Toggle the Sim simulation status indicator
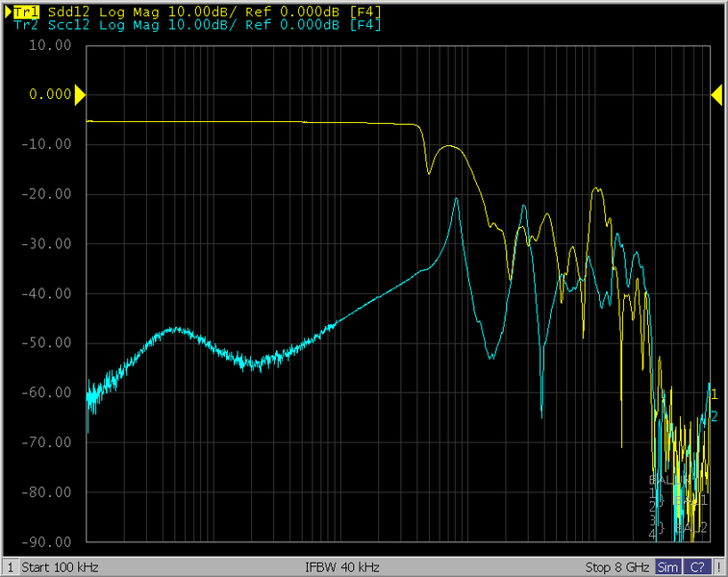The image size is (728, 577). tap(668, 567)
